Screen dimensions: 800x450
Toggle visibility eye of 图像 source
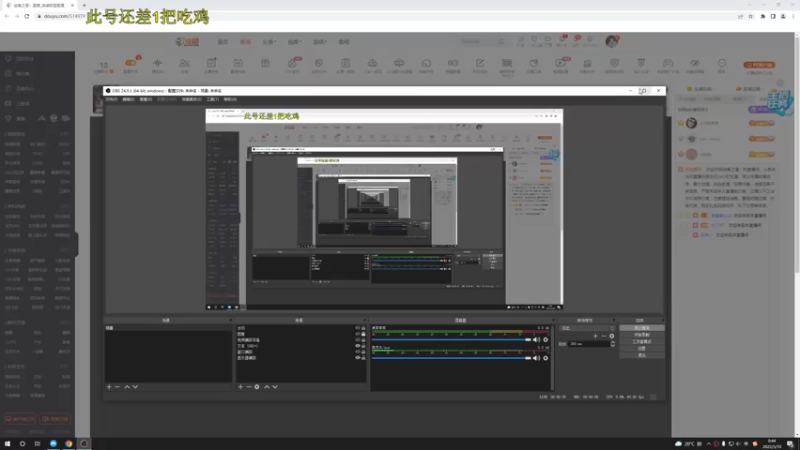[x=358, y=334]
